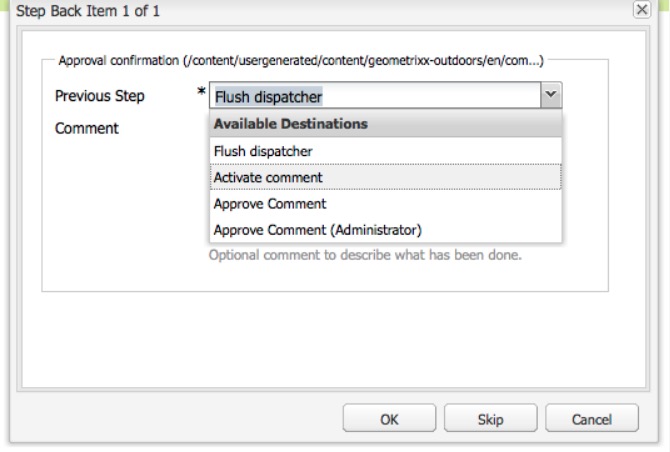Open the Previous Step dropdown arrow

(x=550, y=97)
